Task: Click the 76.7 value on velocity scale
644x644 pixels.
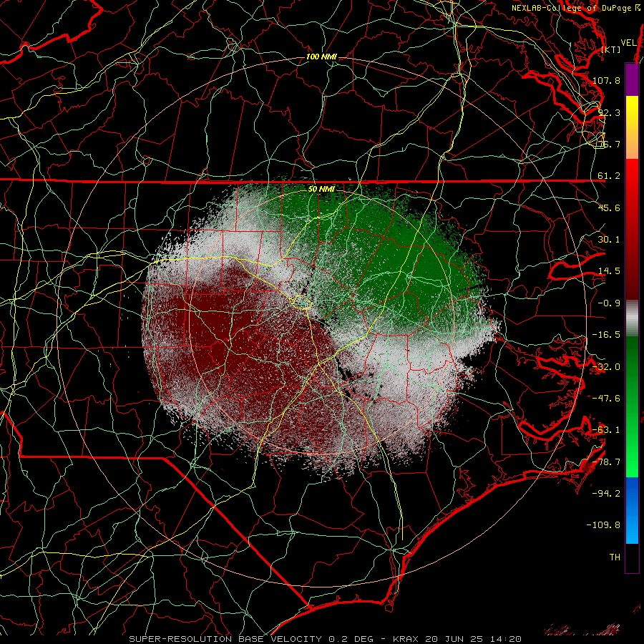Action: point(609,144)
